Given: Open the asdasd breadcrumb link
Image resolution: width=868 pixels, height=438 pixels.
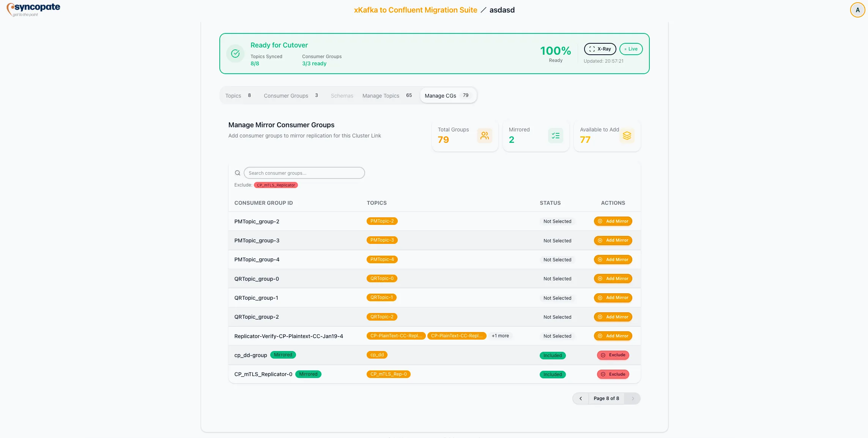Looking at the screenshot, I should pyautogui.click(x=502, y=9).
